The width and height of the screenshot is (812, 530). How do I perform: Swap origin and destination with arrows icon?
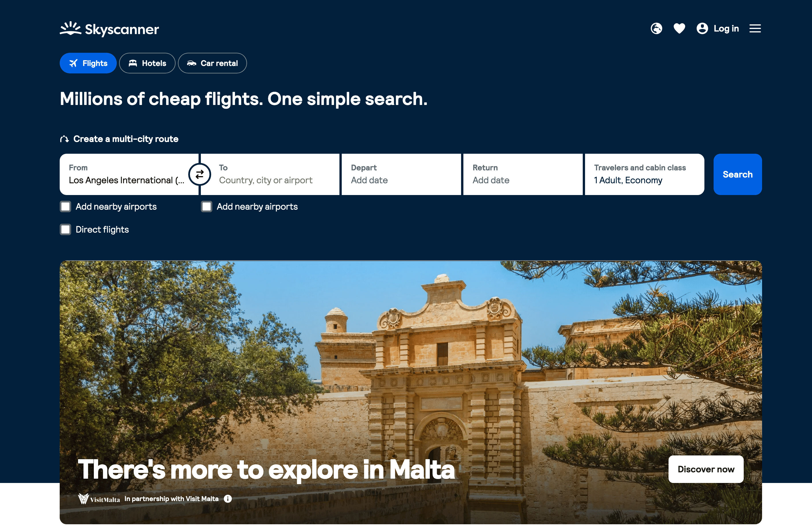coord(200,175)
